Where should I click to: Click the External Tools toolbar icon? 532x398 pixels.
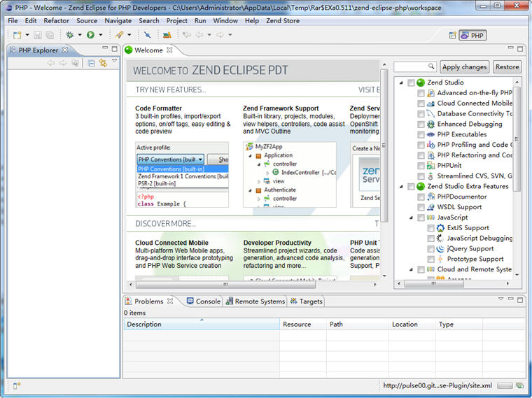[119, 35]
